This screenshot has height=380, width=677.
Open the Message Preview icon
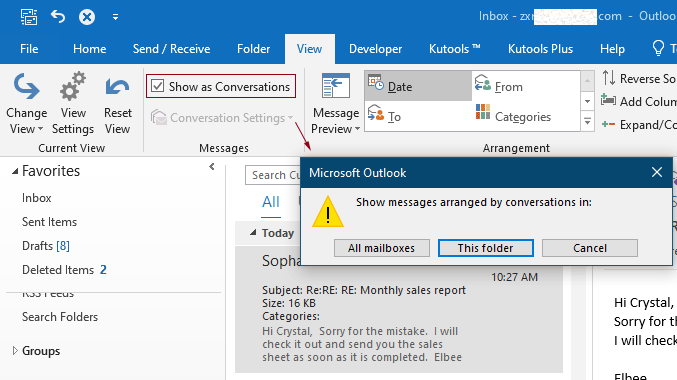335,86
